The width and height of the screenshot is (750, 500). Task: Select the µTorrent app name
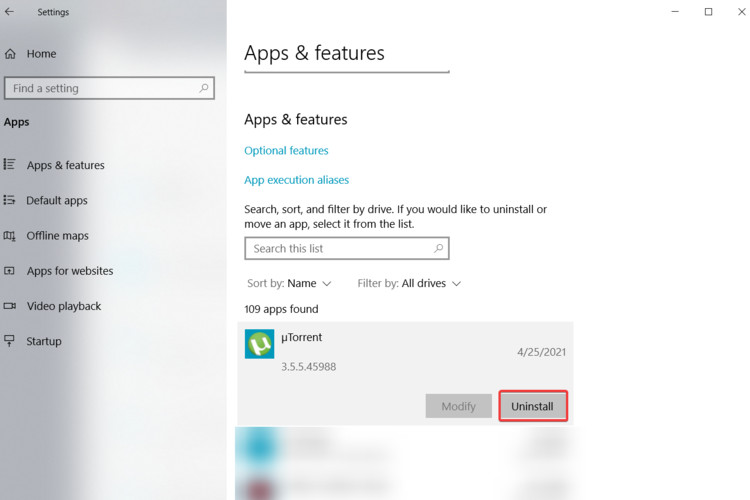(301, 337)
